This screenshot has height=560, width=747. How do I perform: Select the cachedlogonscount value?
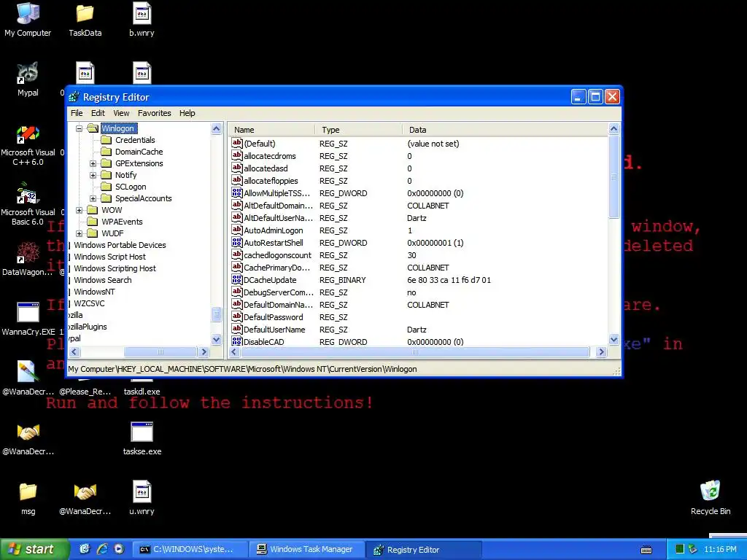click(277, 255)
